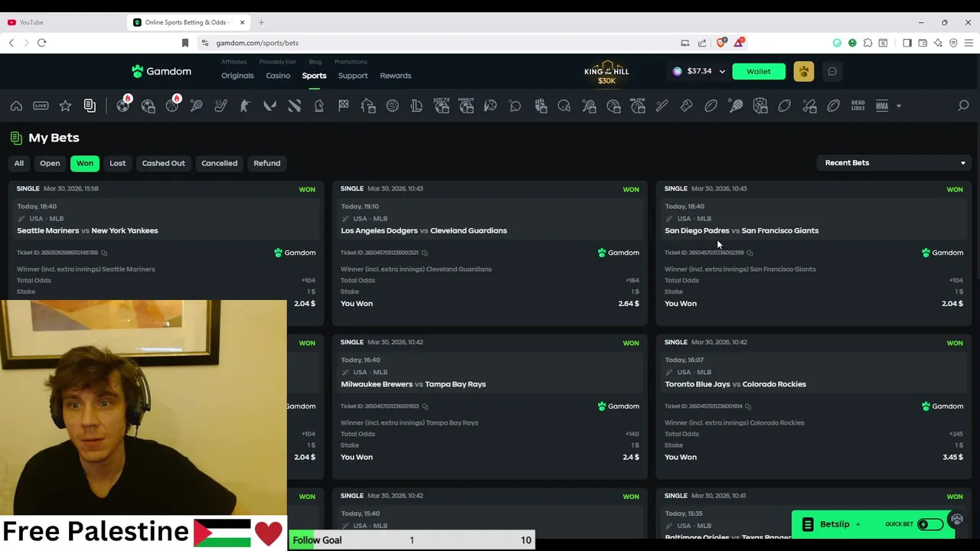
Task: Click the Gamdom logo
Action: pos(162,71)
